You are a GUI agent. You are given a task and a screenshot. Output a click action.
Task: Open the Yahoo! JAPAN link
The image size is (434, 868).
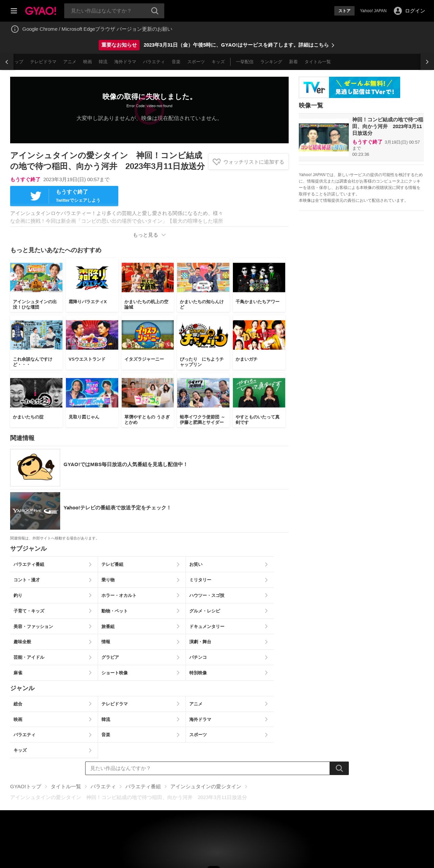point(373,11)
